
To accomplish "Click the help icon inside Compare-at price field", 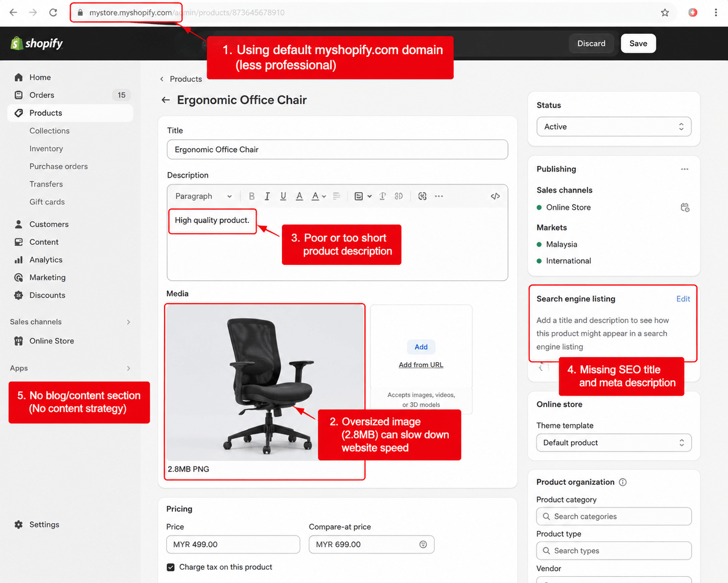I will (x=423, y=545).
